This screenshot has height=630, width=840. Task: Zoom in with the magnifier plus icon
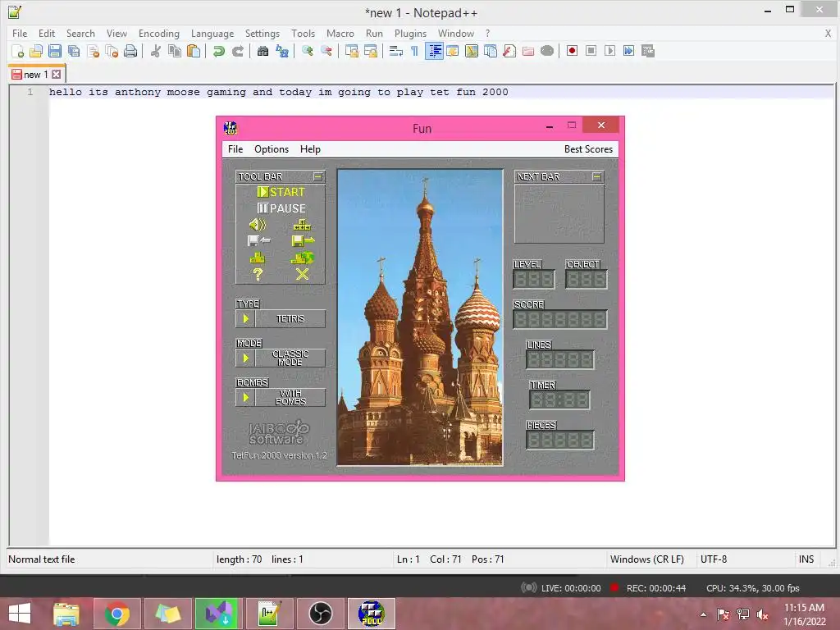click(307, 51)
